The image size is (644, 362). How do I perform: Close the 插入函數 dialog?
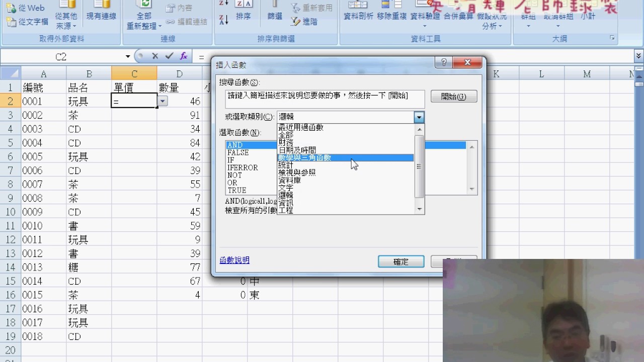pyautogui.click(x=467, y=62)
